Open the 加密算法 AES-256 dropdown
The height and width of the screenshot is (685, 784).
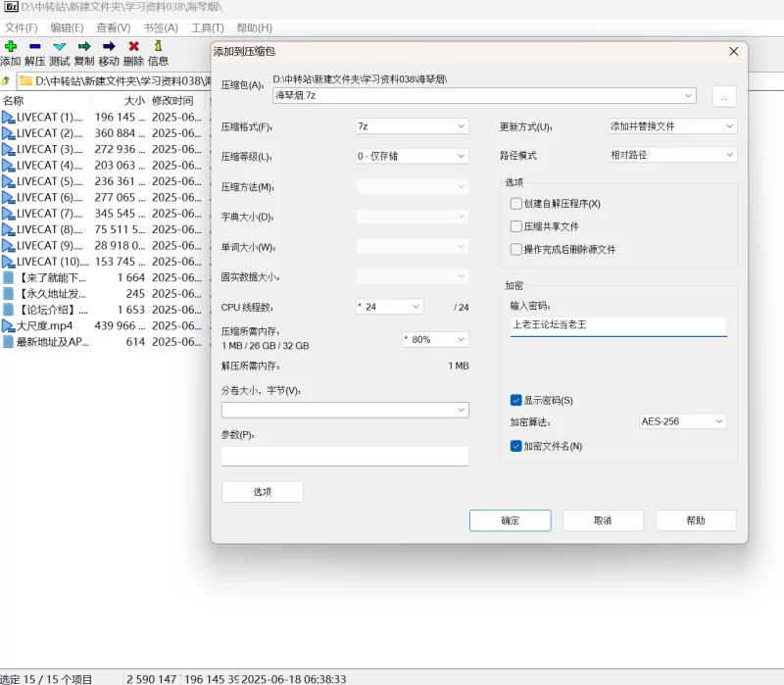tap(682, 421)
